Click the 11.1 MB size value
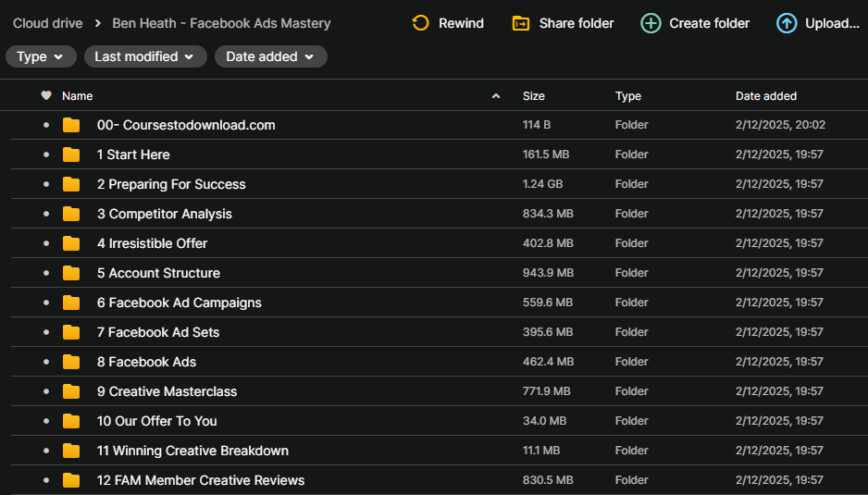The height and width of the screenshot is (495, 868). pyautogui.click(x=541, y=451)
